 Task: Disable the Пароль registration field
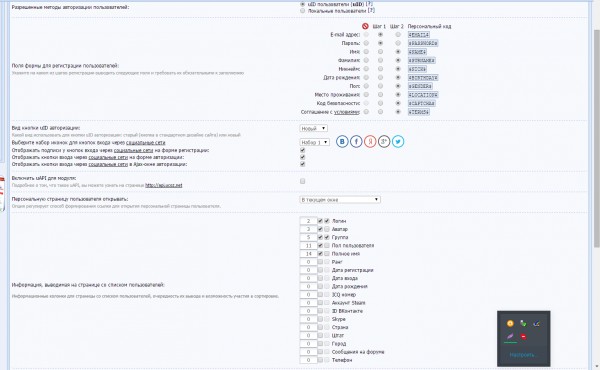366,43
